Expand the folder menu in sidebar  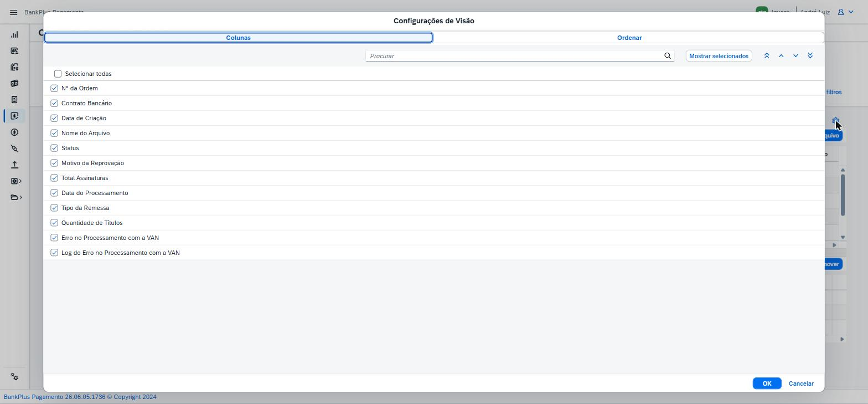[16, 197]
